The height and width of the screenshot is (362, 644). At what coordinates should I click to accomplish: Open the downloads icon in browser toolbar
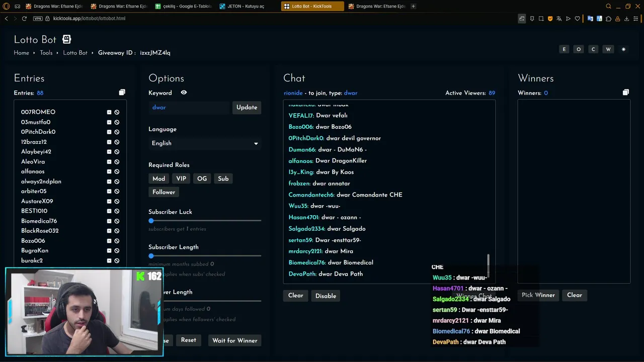tap(626, 19)
